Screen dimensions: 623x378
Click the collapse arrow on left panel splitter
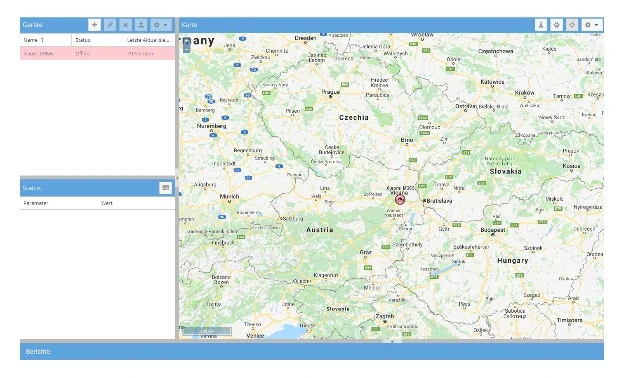pyautogui.click(x=177, y=178)
